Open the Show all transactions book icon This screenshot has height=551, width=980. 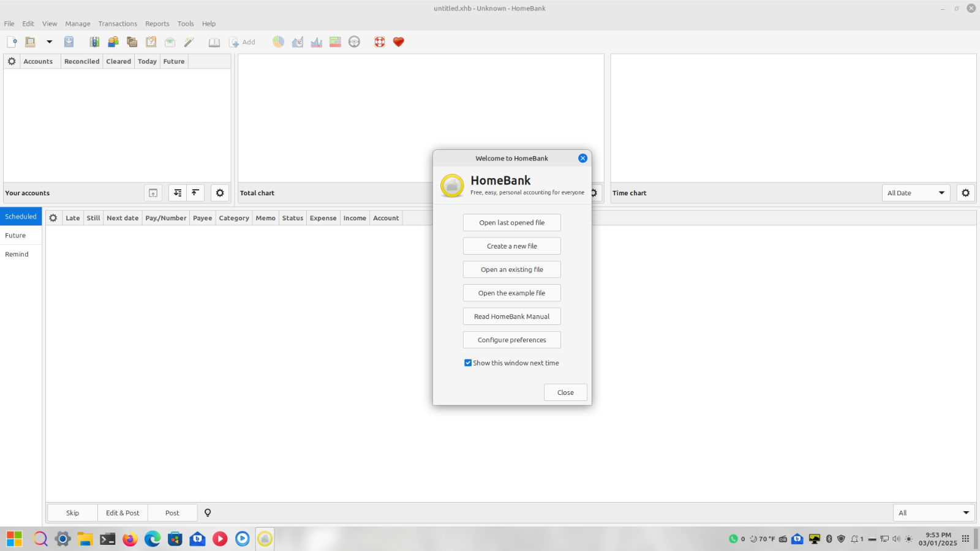click(214, 42)
